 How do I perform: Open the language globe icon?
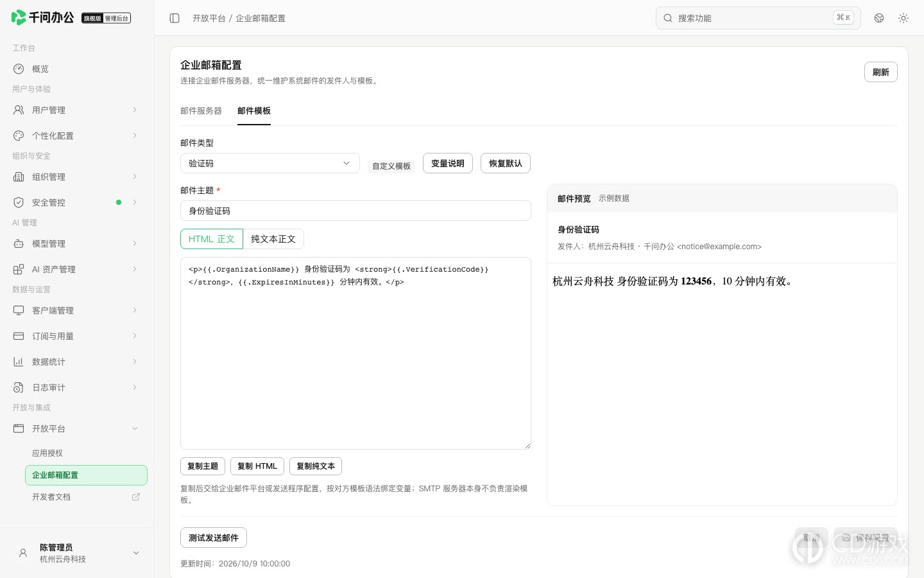(879, 18)
